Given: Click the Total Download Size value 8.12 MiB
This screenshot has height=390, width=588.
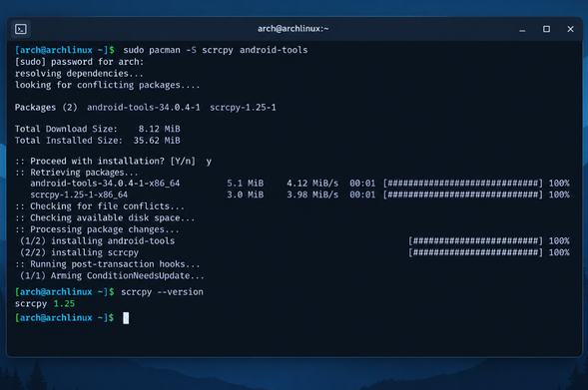Looking at the screenshot, I should [x=159, y=129].
